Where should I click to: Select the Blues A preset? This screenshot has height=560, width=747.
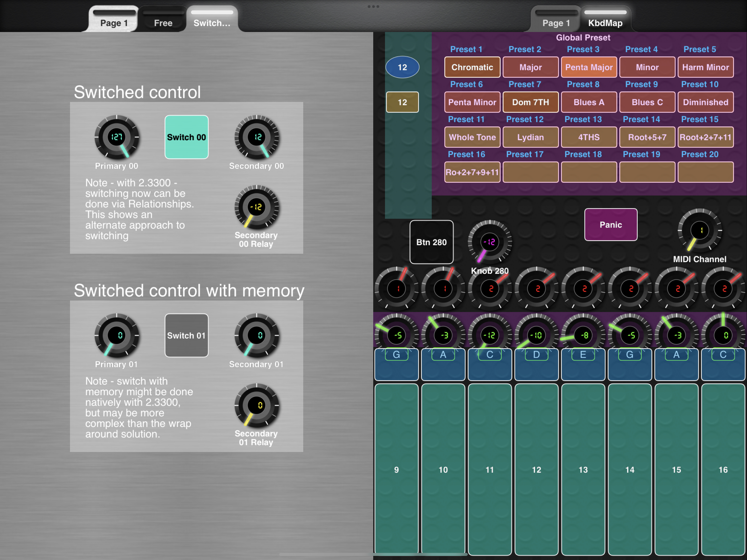589,102
